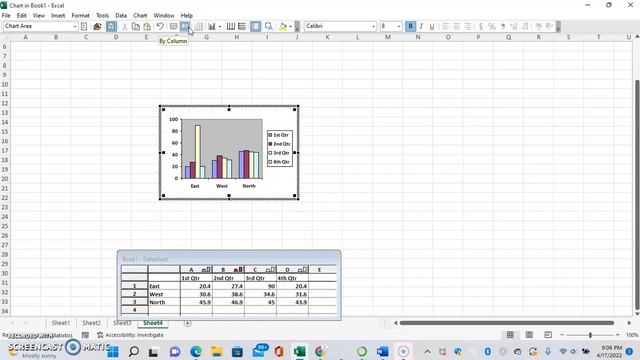Add a new sheet with plus button
This screenshot has width=640, height=360.
tap(187, 323)
